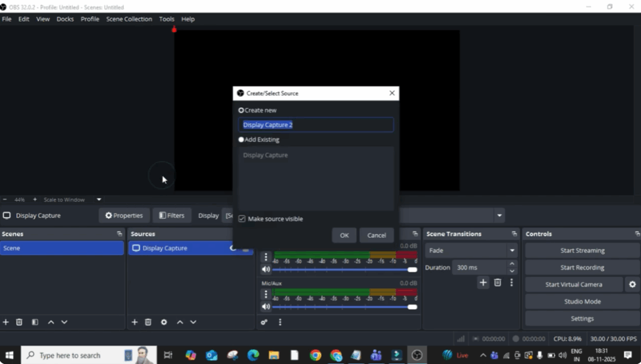The width and height of the screenshot is (641, 364).
Task: Select the Create new radio button
Action: tap(241, 109)
